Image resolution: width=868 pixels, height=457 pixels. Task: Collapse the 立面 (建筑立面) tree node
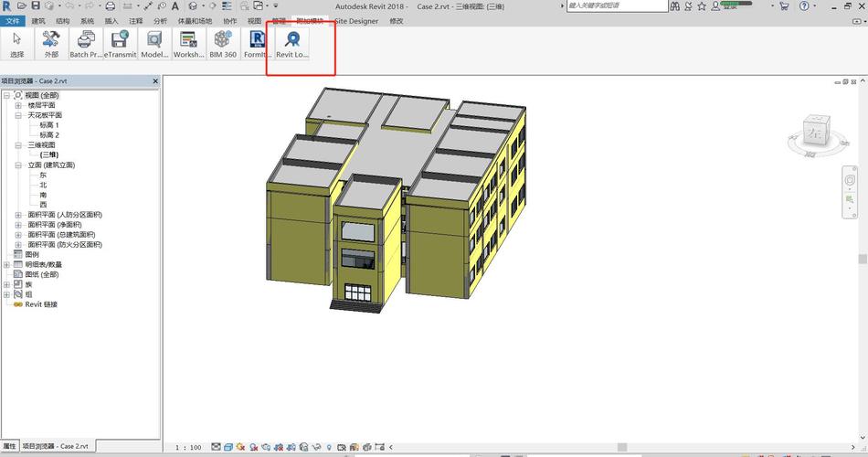pyautogui.click(x=17, y=165)
